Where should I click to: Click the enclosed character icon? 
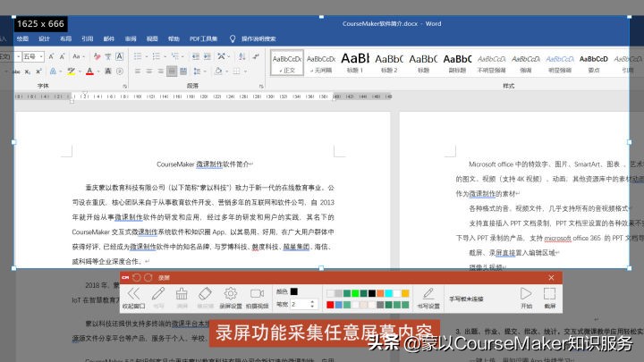pos(120,72)
